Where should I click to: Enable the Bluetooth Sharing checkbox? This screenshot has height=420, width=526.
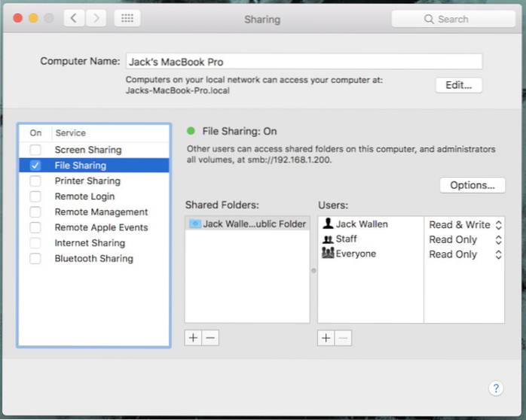coord(35,259)
